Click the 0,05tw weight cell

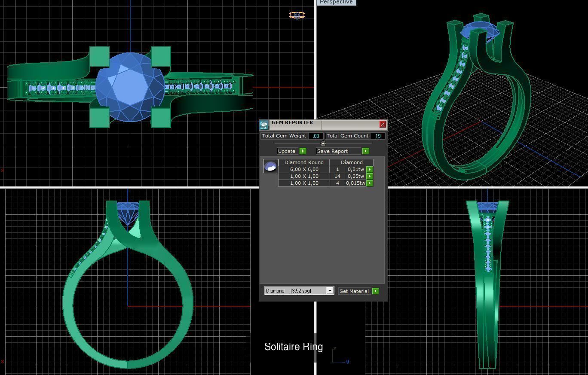tap(356, 176)
